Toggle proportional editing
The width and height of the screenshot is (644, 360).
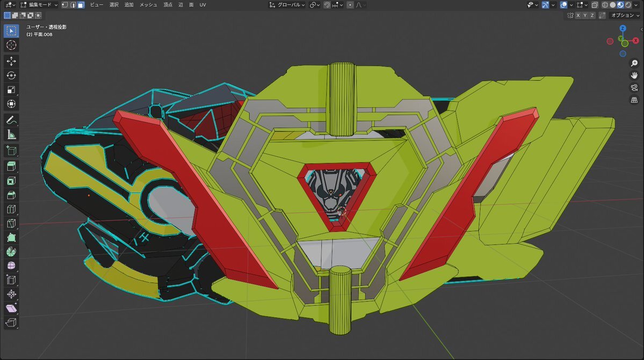click(350, 5)
